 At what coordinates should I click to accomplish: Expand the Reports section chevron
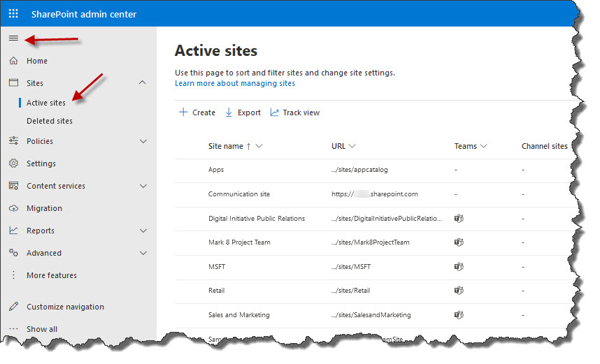143,231
